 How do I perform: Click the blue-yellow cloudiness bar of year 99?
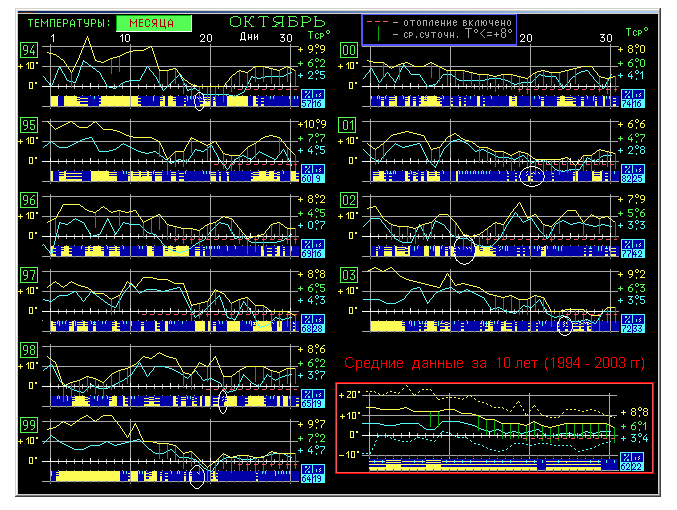175,476
